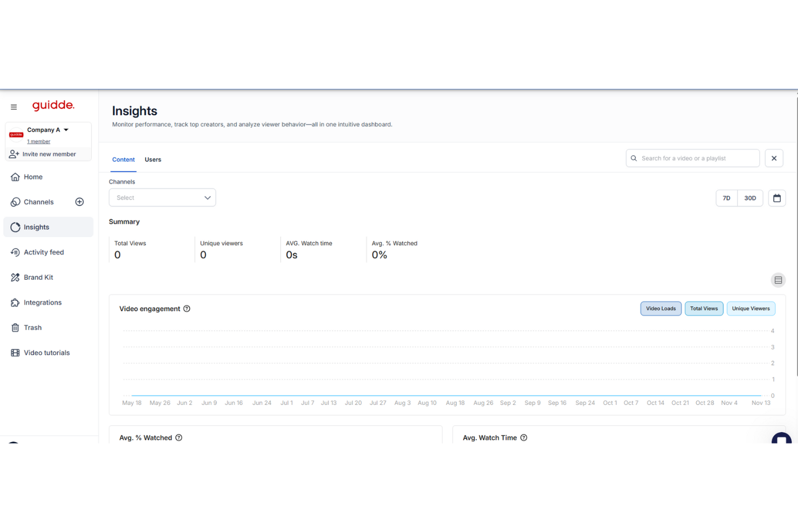Click the Company A avatar logo
This screenshot has width=798, height=532.
[16, 135]
